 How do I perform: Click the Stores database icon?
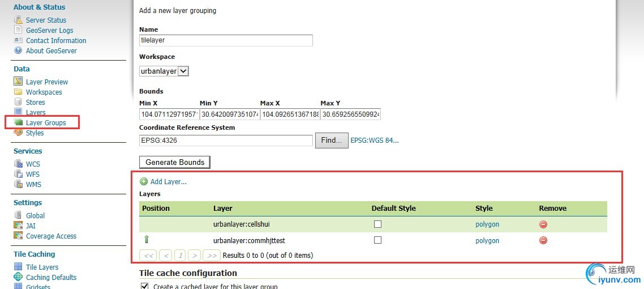(x=18, y=102)
